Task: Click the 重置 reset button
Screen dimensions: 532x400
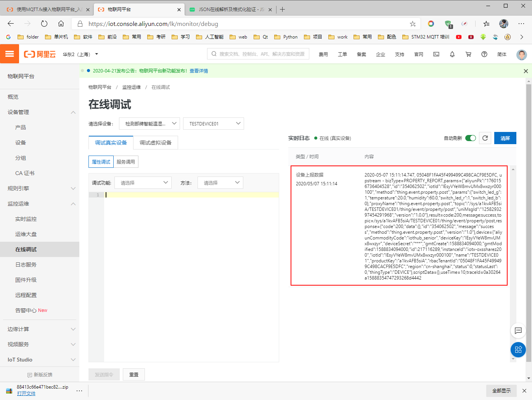Action: 134,374
